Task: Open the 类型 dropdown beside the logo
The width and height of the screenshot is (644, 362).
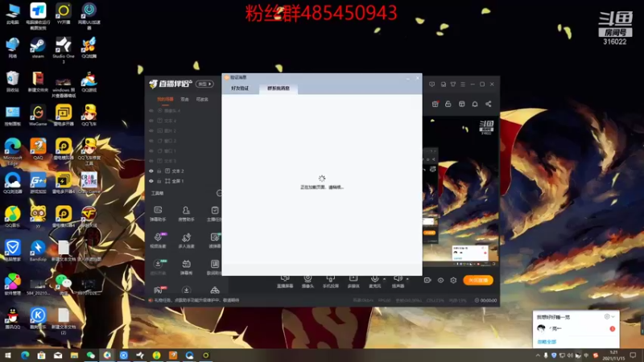Action: tap(204, 84)
